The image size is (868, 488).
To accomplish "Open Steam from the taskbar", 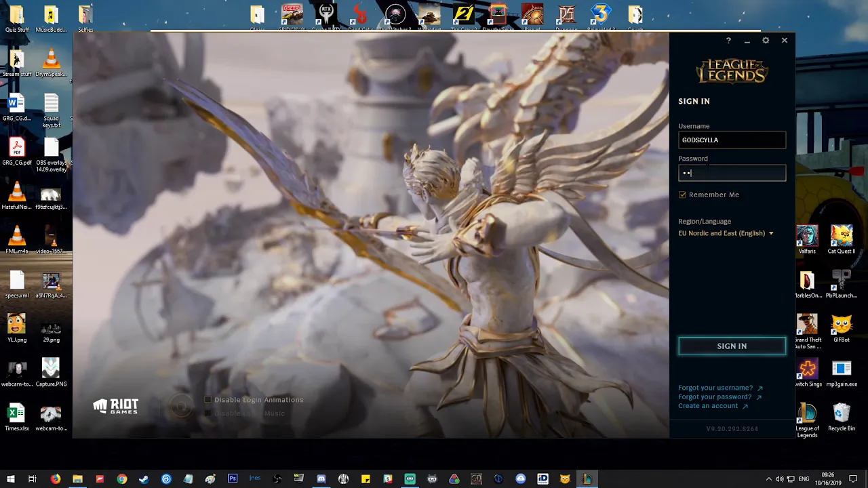I will (x=144, y=479).
